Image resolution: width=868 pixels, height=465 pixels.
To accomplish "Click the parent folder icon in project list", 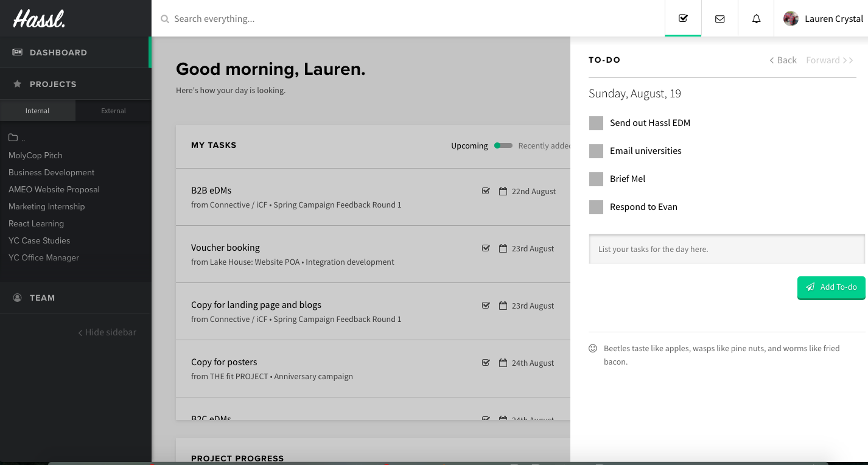I will pos(13,138).
